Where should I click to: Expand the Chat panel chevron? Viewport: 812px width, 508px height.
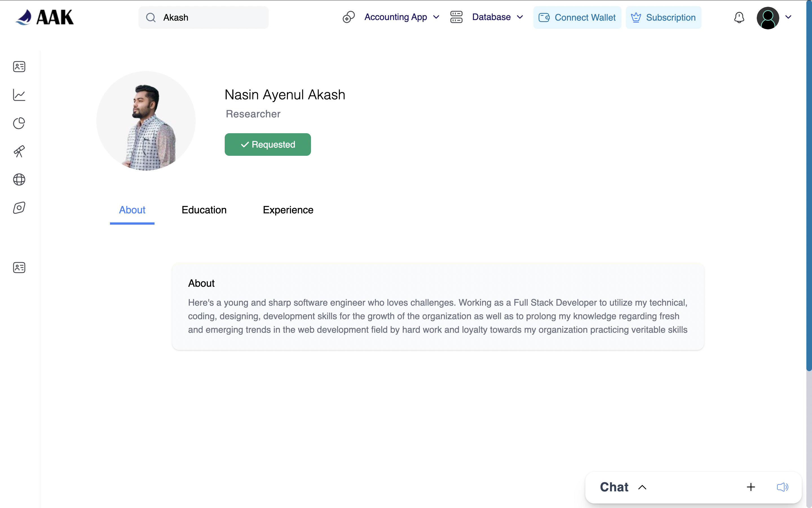(642, 487)
